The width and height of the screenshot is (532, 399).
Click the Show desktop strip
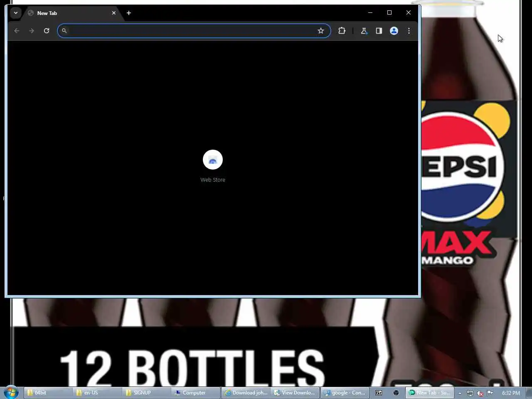(529, 393)
